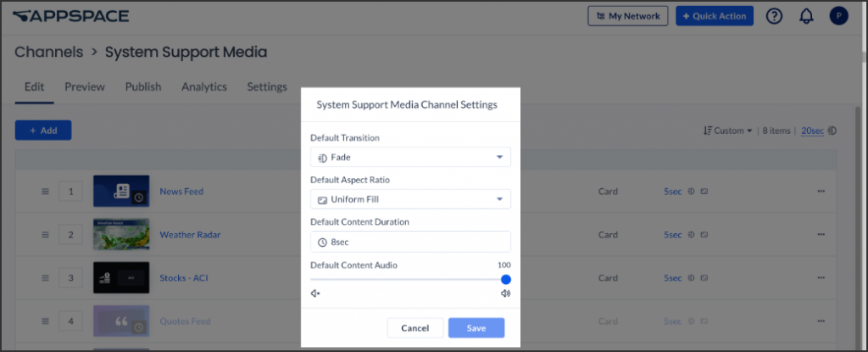This screenshot has height=352, width=868.
Task: Click the Stocks - ACI thumbnail
Action: tap(121, 277)
